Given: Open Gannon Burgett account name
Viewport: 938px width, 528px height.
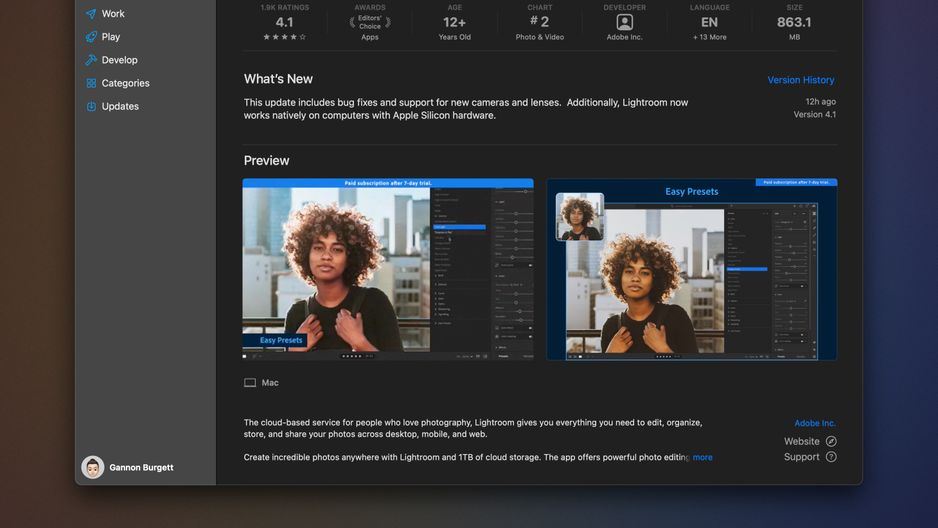Looking at the screenshot, I should coord(141,468).
